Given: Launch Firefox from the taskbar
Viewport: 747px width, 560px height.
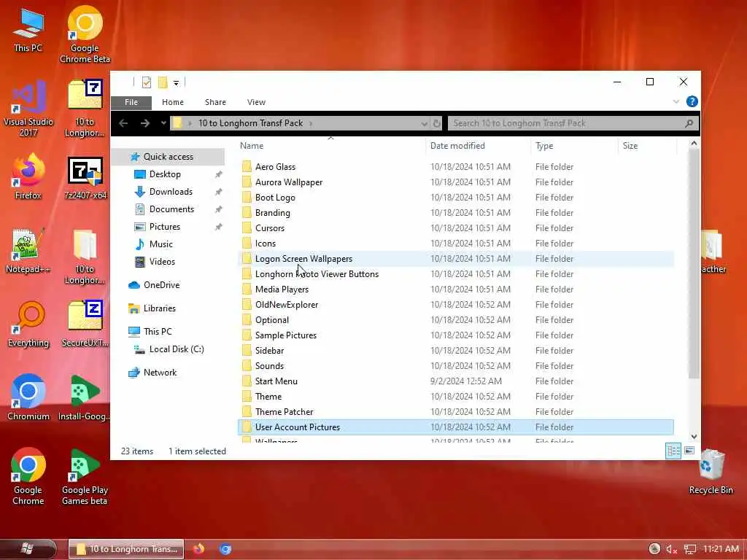Looking at the screenshot, I should [x=198, y=549].
